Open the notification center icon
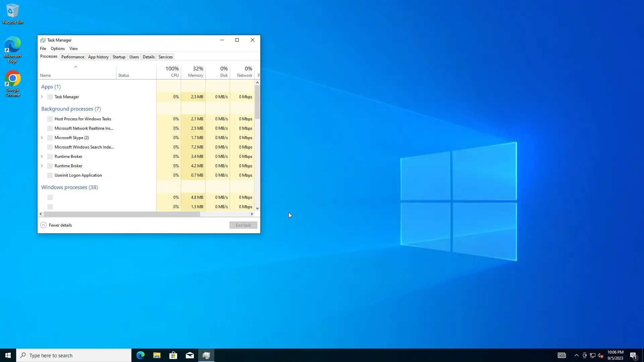 tap(633, 355)
